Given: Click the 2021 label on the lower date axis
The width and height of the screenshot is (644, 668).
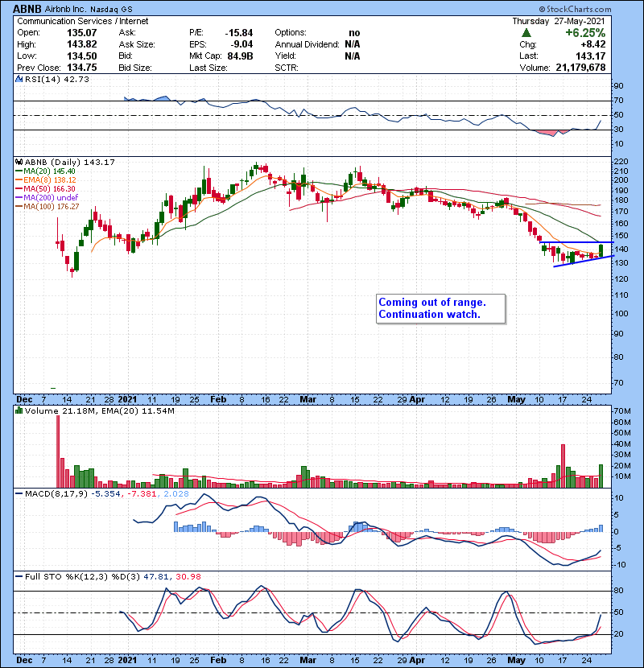Looking at the screenshot, I should click(x=127, y=660).
